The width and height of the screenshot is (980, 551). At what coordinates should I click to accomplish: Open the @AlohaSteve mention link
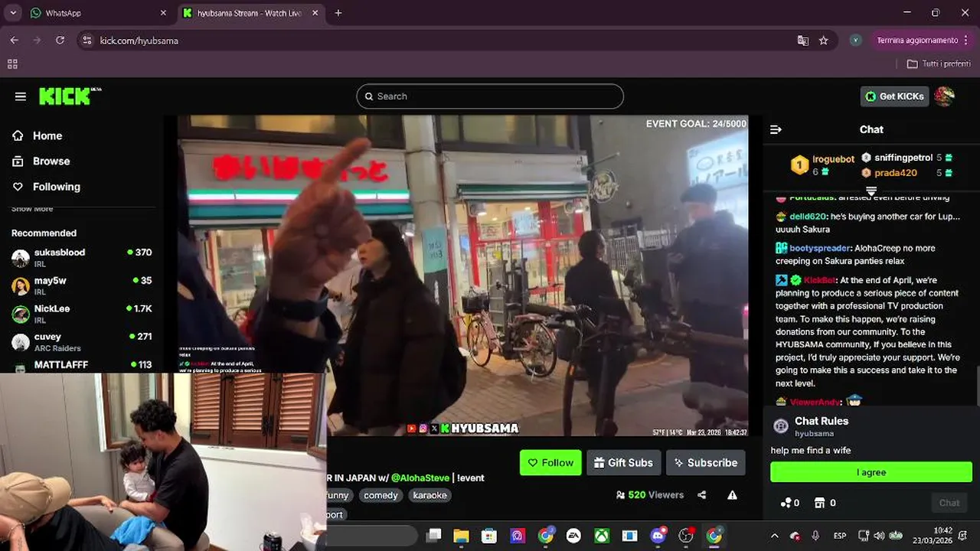tap(420, 478)
